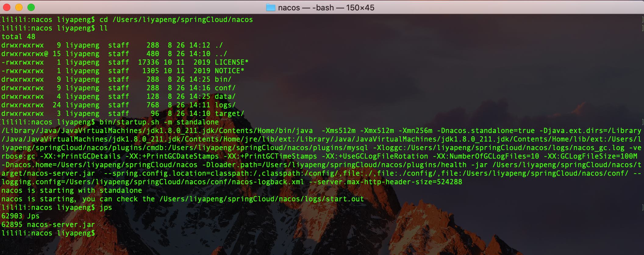Click the folder proxy icon in title bar
Screen dimensions: 644x255
click(x=270, y=8)
